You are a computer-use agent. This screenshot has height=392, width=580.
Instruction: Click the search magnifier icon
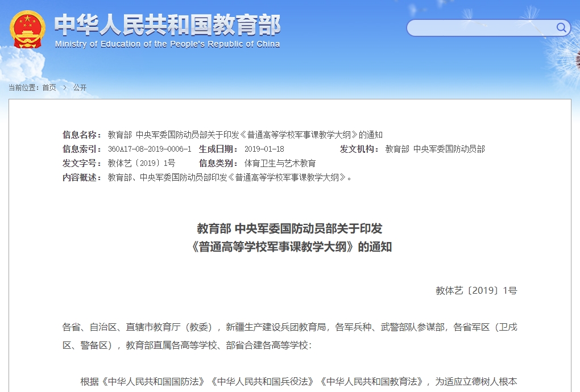coord(561,28)
